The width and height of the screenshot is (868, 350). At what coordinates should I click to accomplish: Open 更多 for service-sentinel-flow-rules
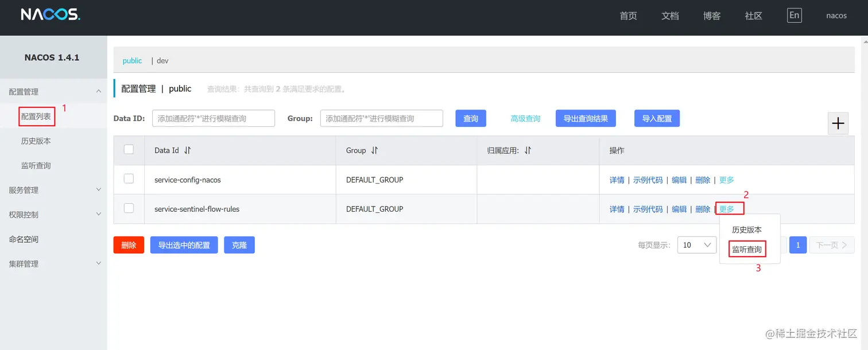(727, 209)
